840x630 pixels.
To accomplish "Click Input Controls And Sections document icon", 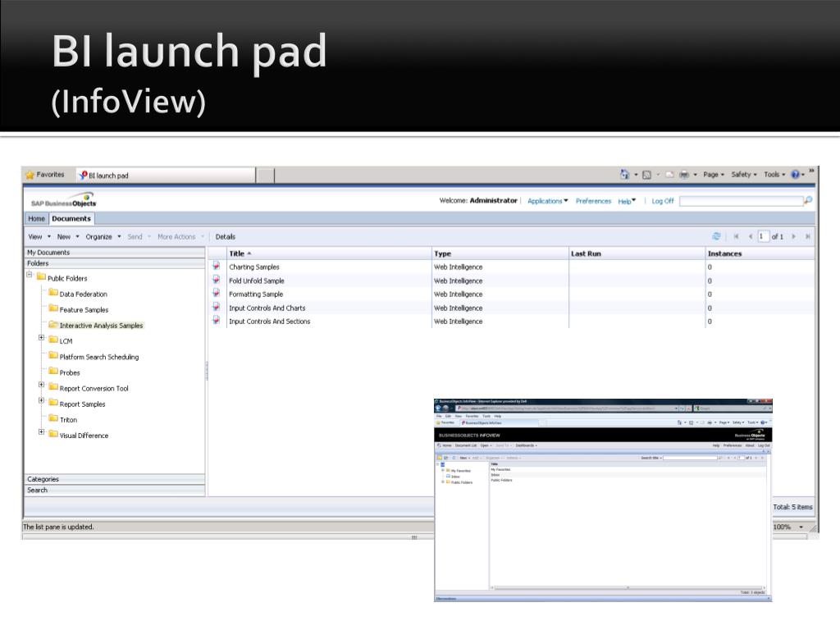I will (217, 321).
